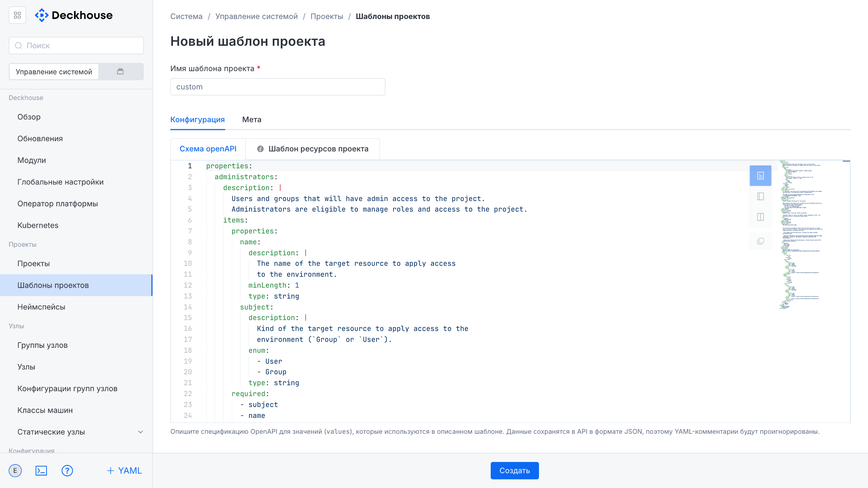
Task: Select the full editor view icon
Action: pos(761,176)
